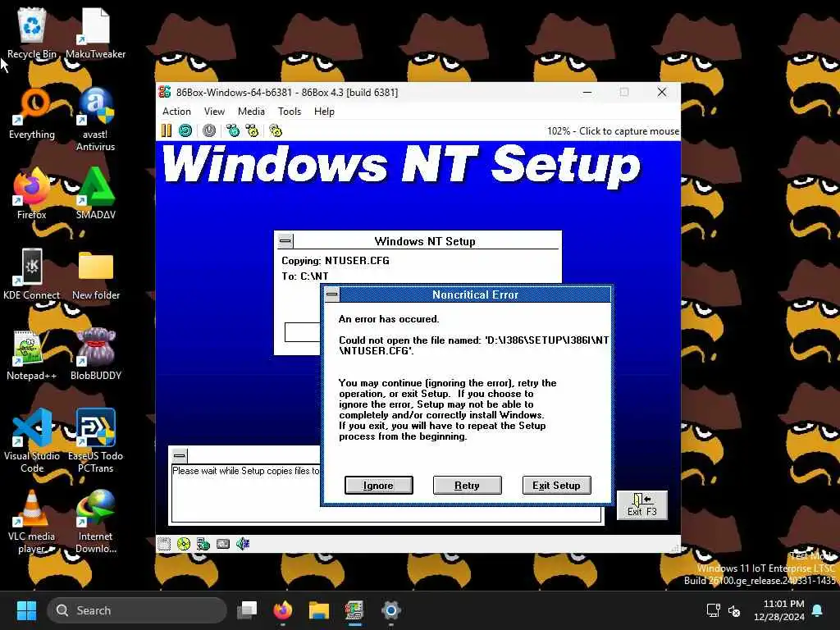The height and width of the screenshot is (630, 840).
Task: Open Firefox from the taskbar
Action: [x=283, y=610]
